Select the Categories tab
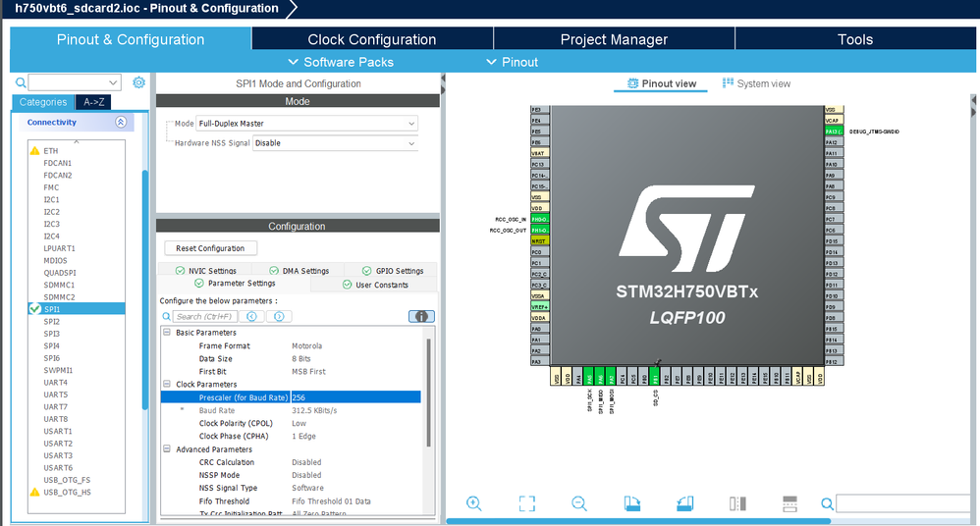The image size is (980, 526). tap(42, 102)
